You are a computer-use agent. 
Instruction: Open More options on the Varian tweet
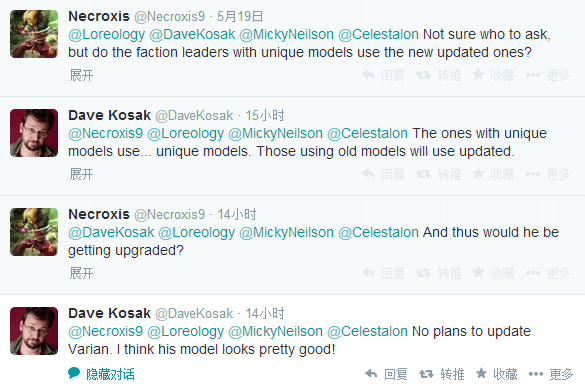click(551, 374)
